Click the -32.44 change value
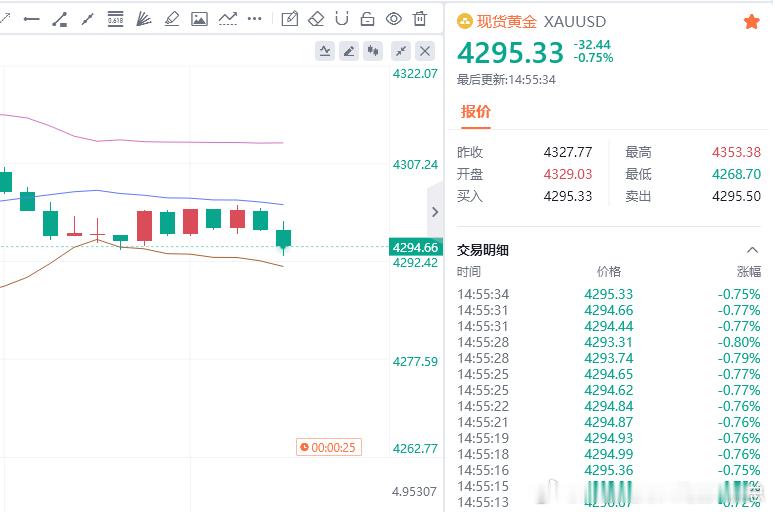The image size is (773, 512). point(592,45)
